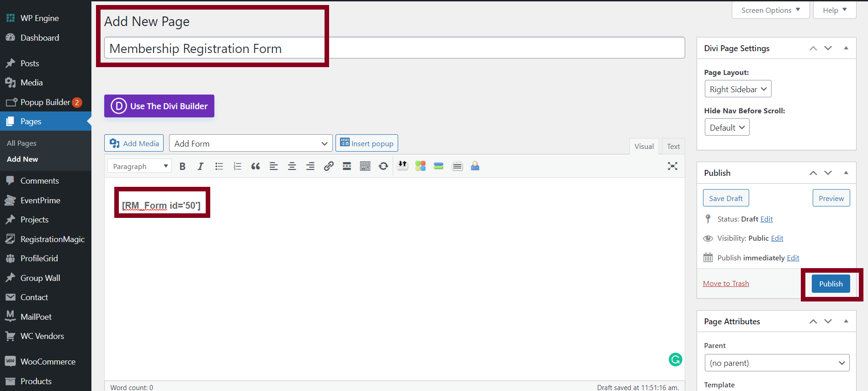
Task: Click the insert link icon
Action: [329, 166]
